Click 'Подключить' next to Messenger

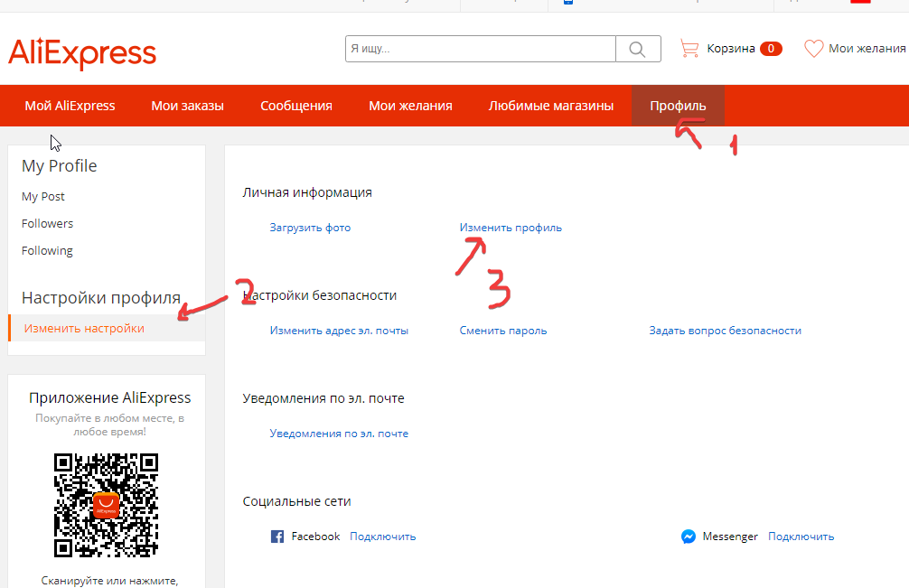point(801,537)
